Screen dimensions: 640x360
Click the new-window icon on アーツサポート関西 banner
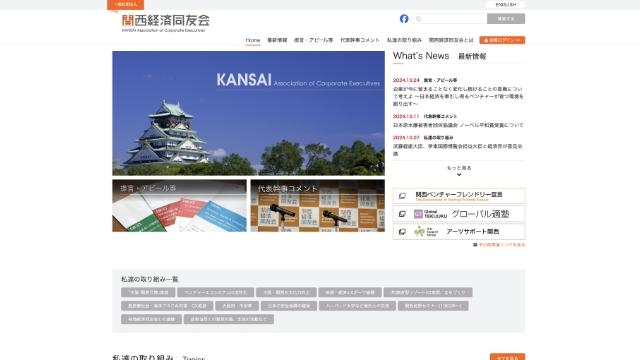(402, 231)
